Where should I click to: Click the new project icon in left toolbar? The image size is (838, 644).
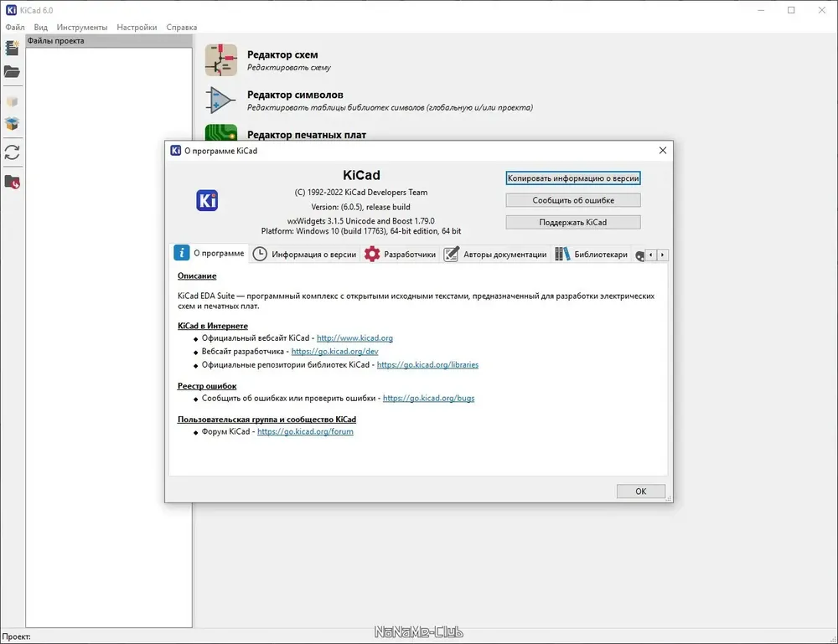12,48
